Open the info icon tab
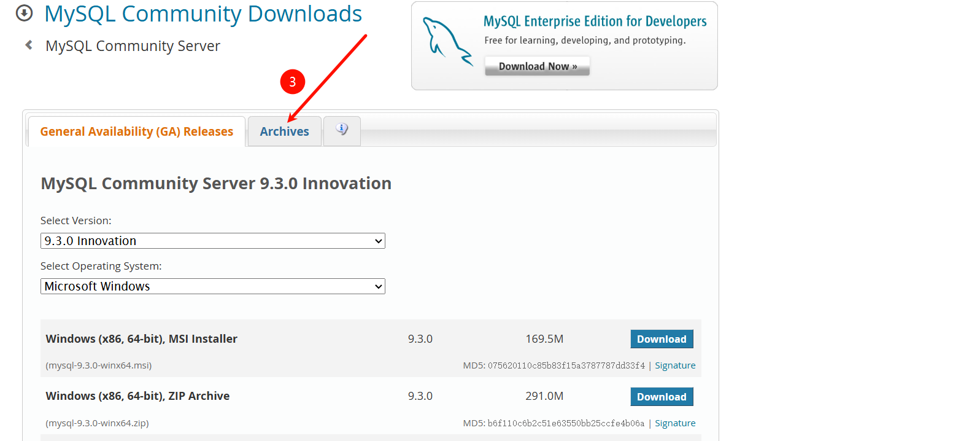Screen dimensions: 980x441 tap(342, 130)
